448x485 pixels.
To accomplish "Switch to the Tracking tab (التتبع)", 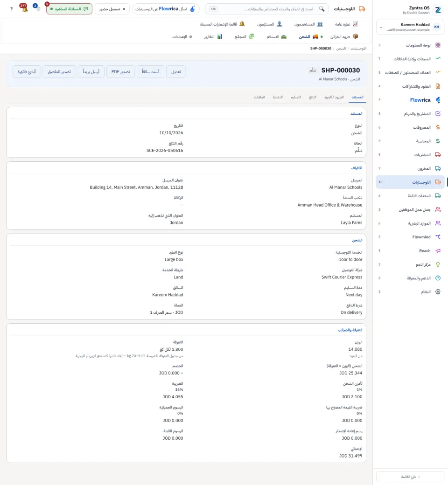I will tap(312, 97).
